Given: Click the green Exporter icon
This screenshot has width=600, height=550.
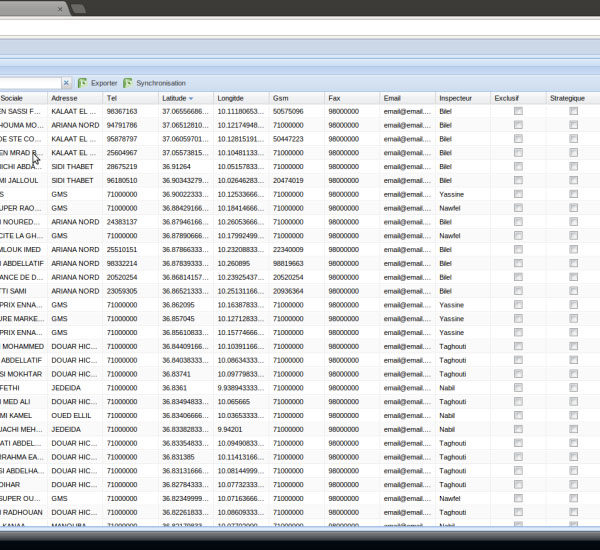Looking at the screenshot, I should (82, 83).
